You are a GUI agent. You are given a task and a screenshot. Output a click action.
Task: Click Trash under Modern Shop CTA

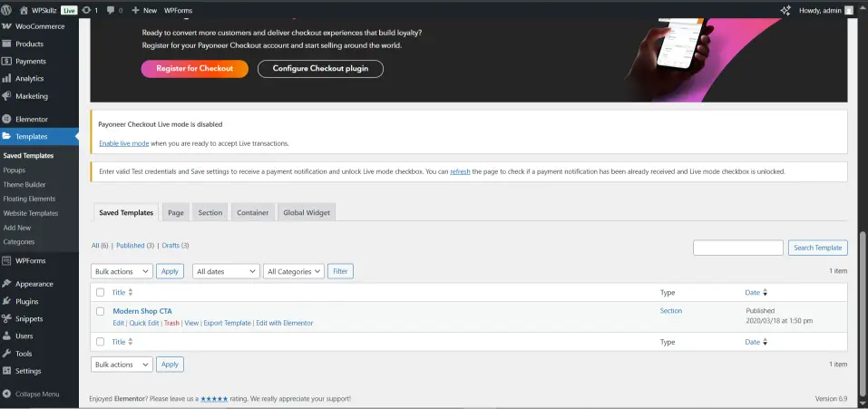click(x=171, y=323)
